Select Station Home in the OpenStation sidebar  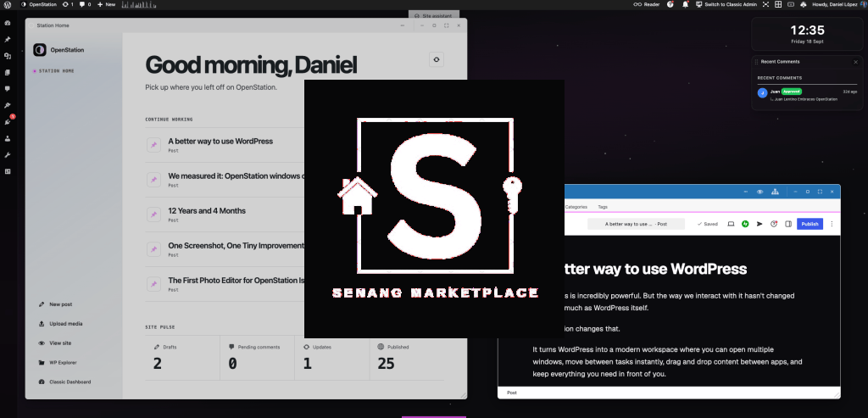53,71
